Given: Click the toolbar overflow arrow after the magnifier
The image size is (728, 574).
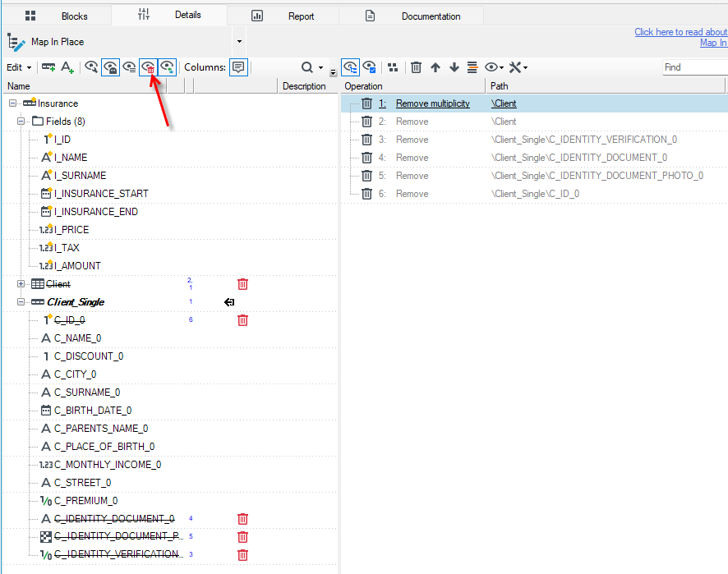Looking at the screenshot, I should pos(334,73).
